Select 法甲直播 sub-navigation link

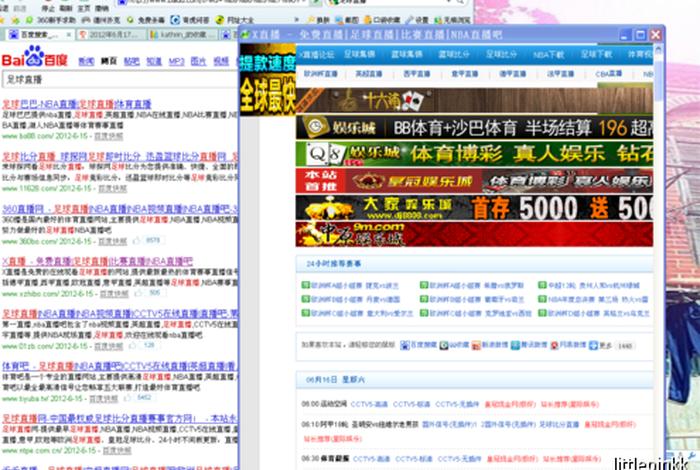point(560,74)
